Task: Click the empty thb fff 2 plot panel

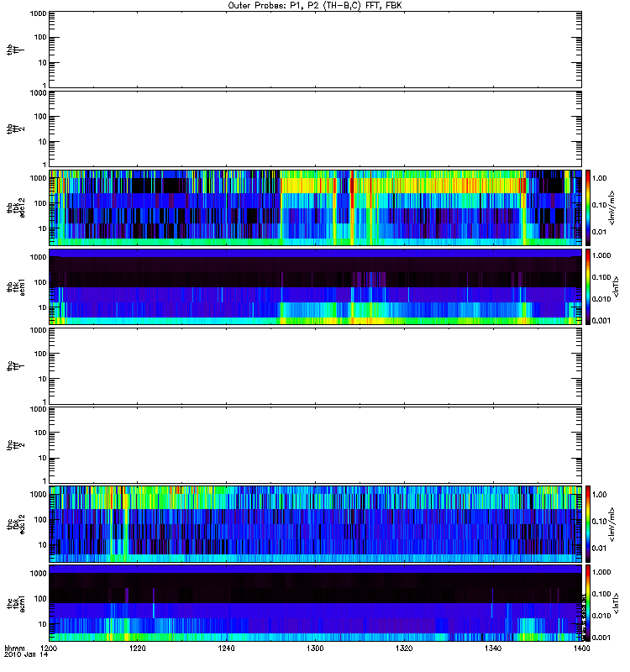Action: 315,129
